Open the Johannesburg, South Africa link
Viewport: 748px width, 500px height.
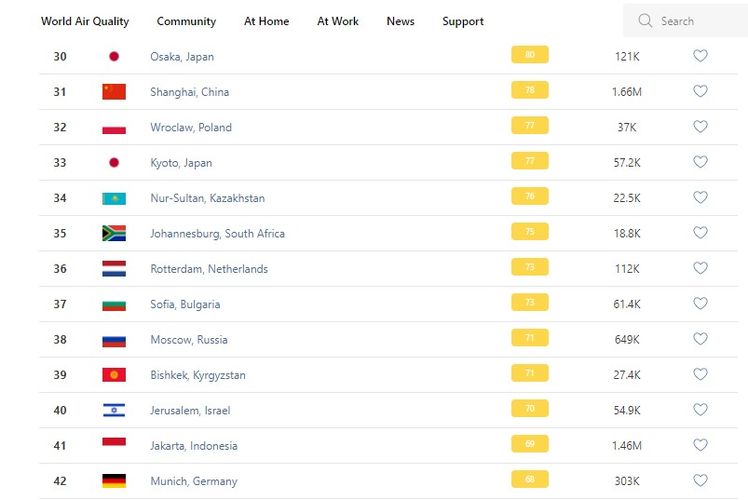click(217, 233)
